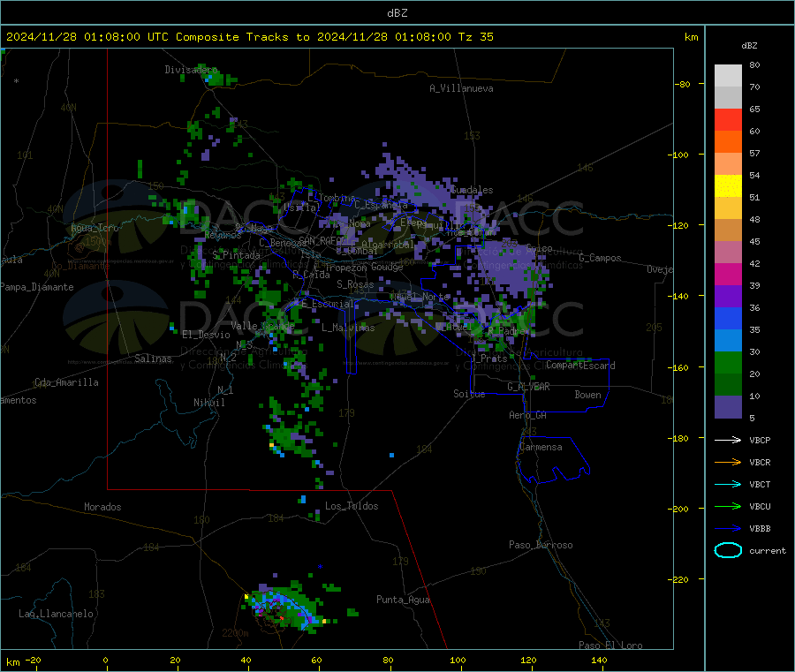The height and width of the screenshot is (672, 795).
Task: Click the dBZ title at top
Action: click(x=397, y=13)
